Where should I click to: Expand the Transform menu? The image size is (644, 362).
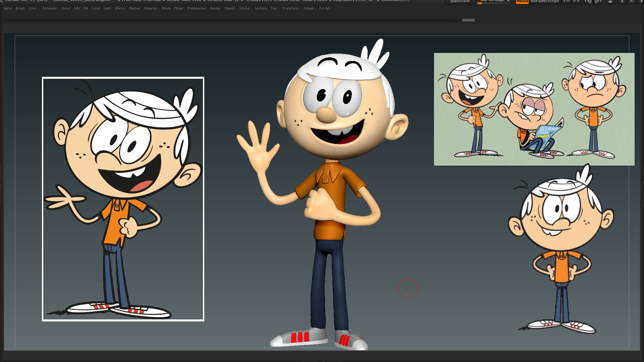point(290,8)
